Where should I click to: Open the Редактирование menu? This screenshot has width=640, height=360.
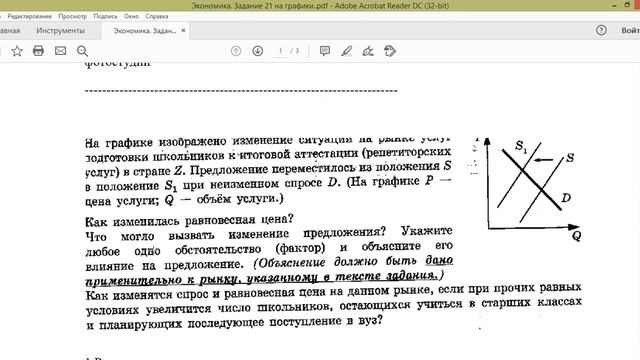pyautogui.click(x=29, y=16)
